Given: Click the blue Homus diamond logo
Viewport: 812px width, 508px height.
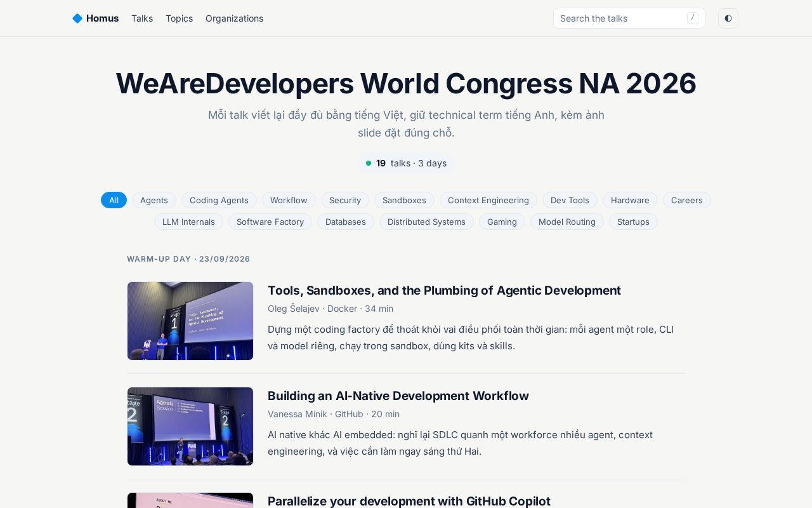Looking at the screenshot, I should (77, 18).
